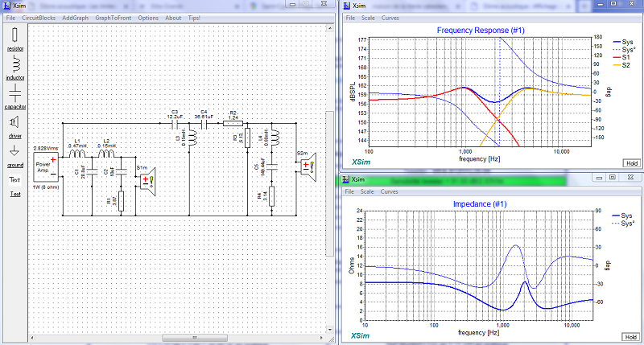
Task: Select driver S2m in schematic
Action: point(309,167)
